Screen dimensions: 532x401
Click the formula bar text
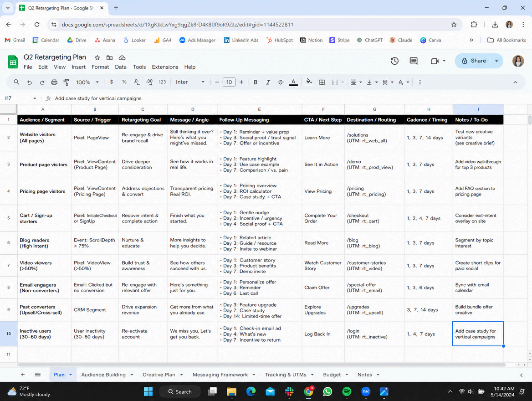click(98, 98)
